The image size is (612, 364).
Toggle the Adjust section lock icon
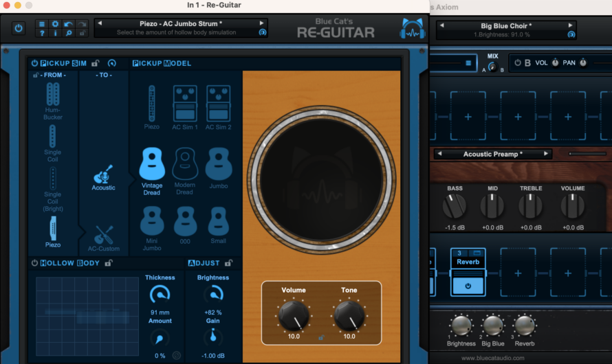(229, 263)
